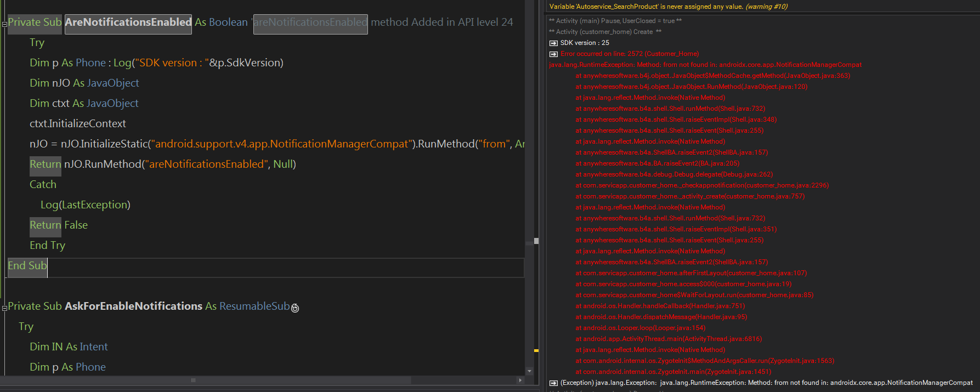The height and width of the screenshot is (392, 980).
Task: Click Error occurred on line: 2572 log entry
Action: 630,54
